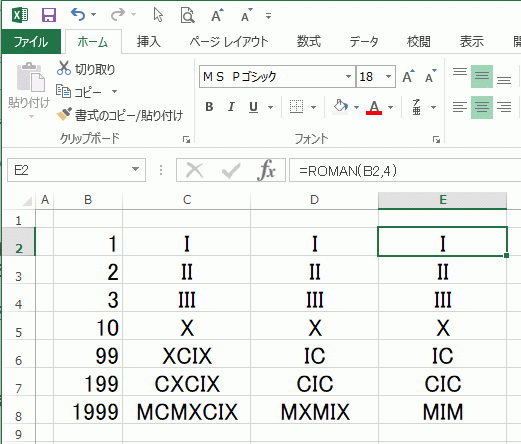Expand the phonetic guide dropdown arrow
The height and width of the screenshot is (444, 521).
tap(433, 107)
